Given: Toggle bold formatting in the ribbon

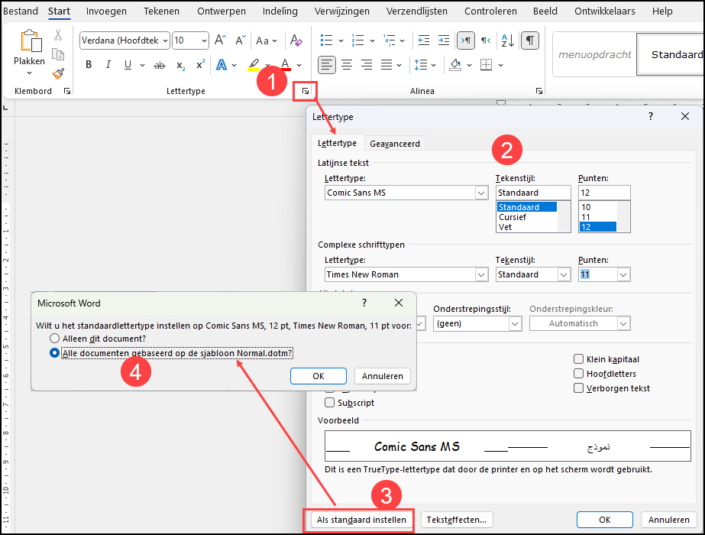Looking at the screenshot, I should [x=89, y=65].
